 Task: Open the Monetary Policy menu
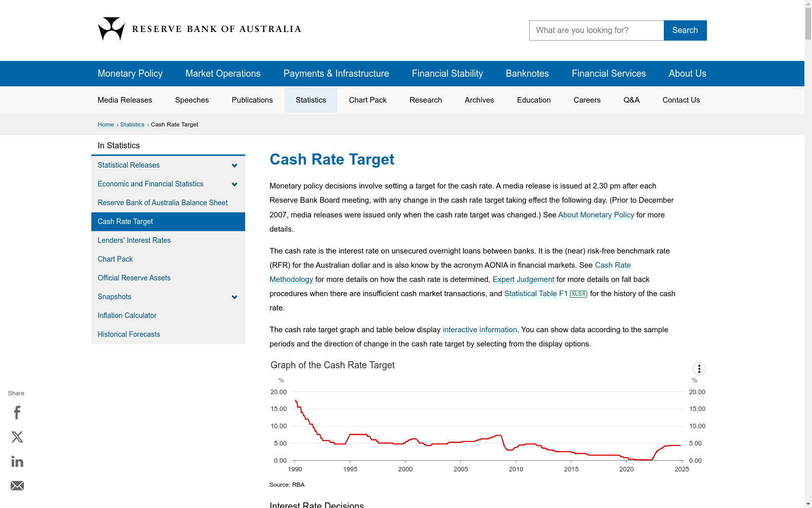[x=130, y=74]
